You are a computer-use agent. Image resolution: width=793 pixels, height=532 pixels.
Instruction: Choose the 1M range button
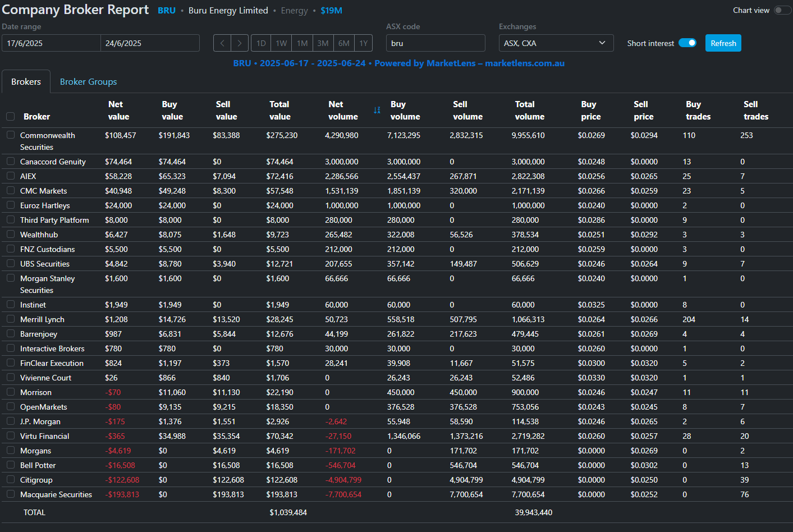pos(302,43)
